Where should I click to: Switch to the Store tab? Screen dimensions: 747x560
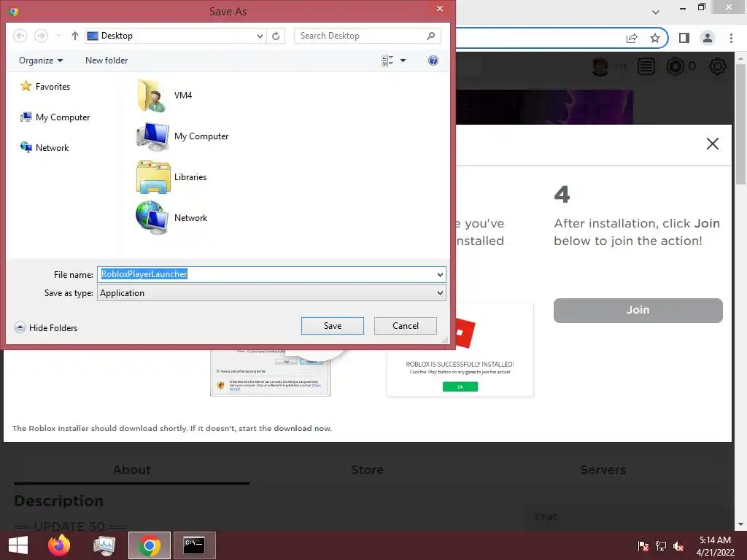(368, 470)
